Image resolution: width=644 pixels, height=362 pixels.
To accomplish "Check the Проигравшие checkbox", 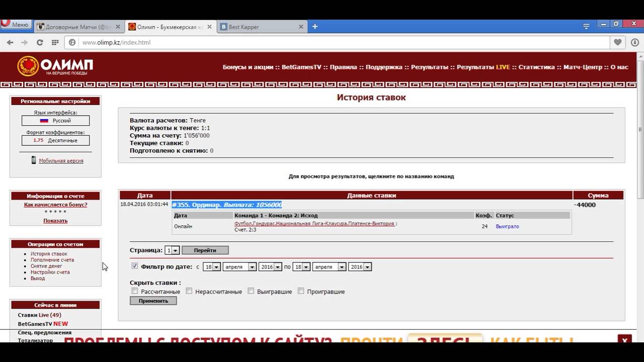I will [301, 291].
